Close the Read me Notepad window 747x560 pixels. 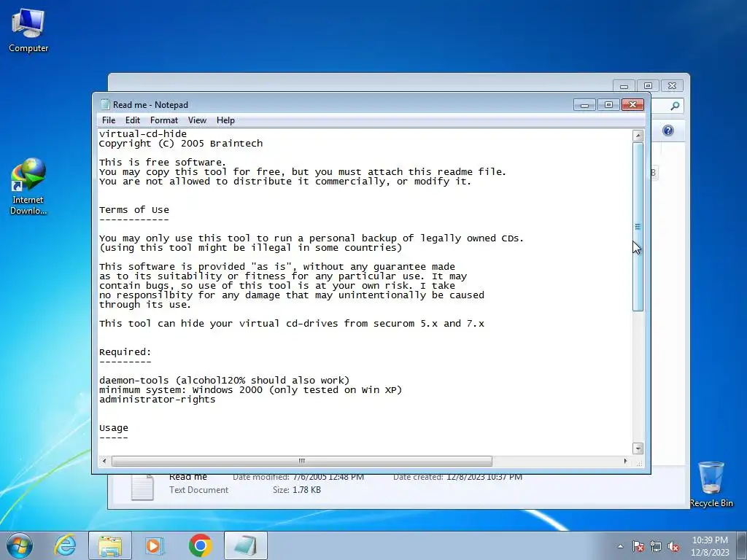pos(632,104)
